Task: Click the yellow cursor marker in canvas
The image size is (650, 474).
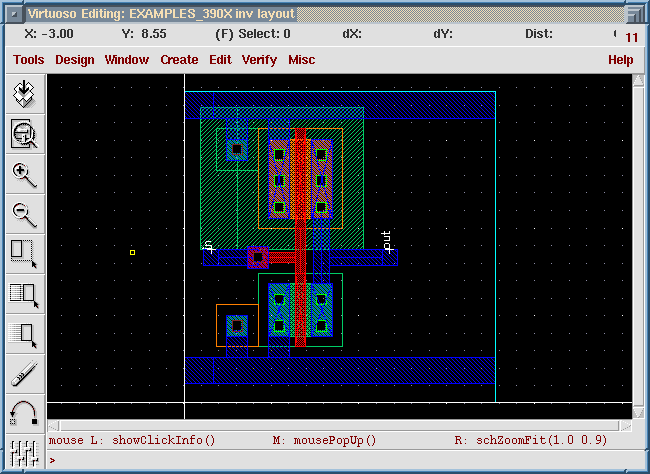Action: click(132, 252)
